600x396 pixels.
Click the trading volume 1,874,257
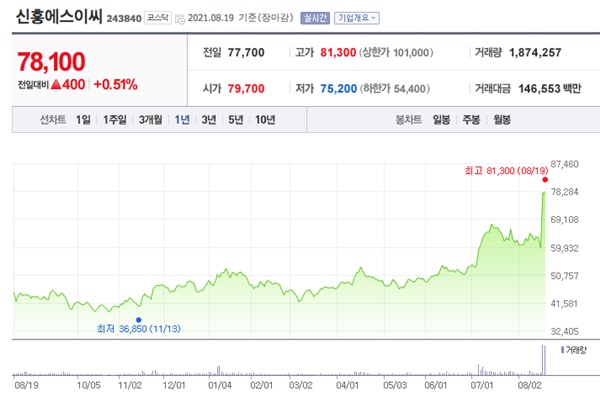click(535, 52)
